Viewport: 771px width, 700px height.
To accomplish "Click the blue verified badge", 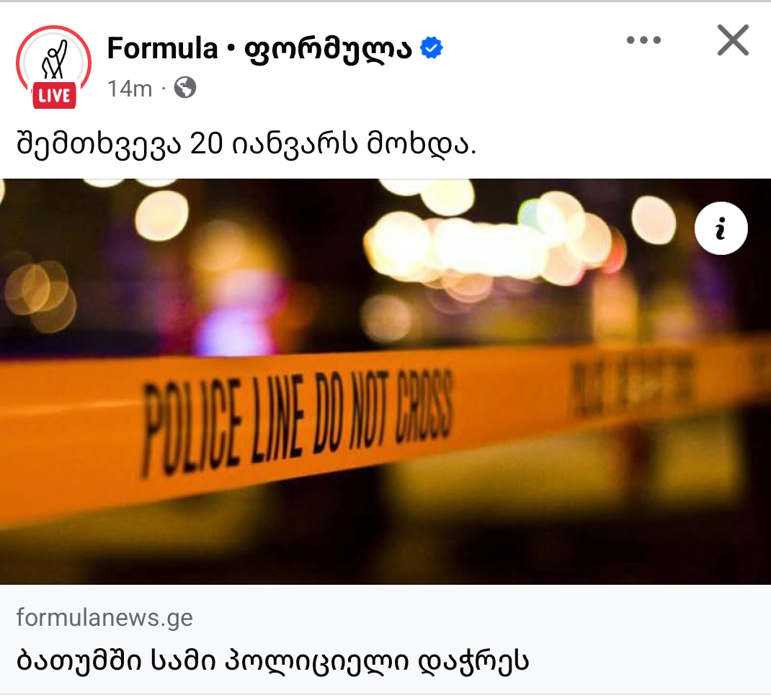I will [431, 48].
